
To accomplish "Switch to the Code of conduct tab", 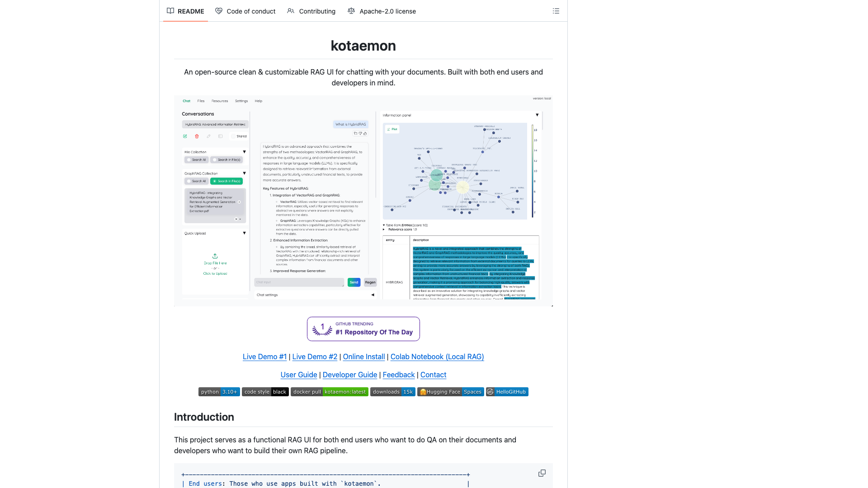I will point(245,11).
